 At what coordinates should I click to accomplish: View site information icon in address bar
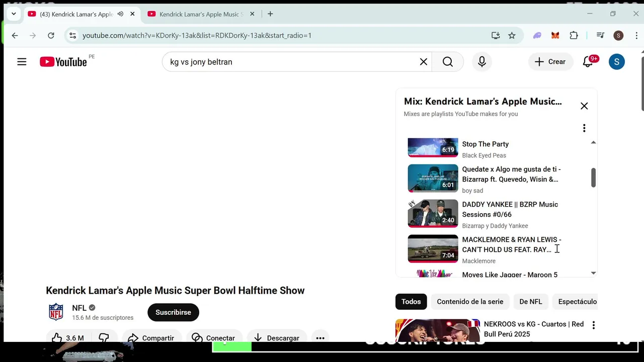(72, 35)
